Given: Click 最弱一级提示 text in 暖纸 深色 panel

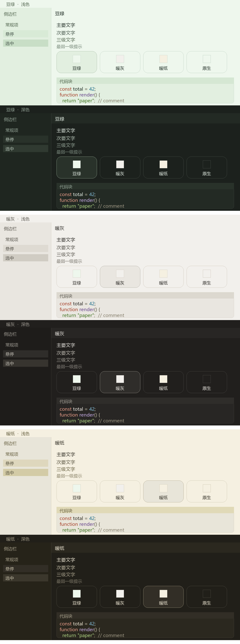Looking at the screenshot, I should coord(69,581).
